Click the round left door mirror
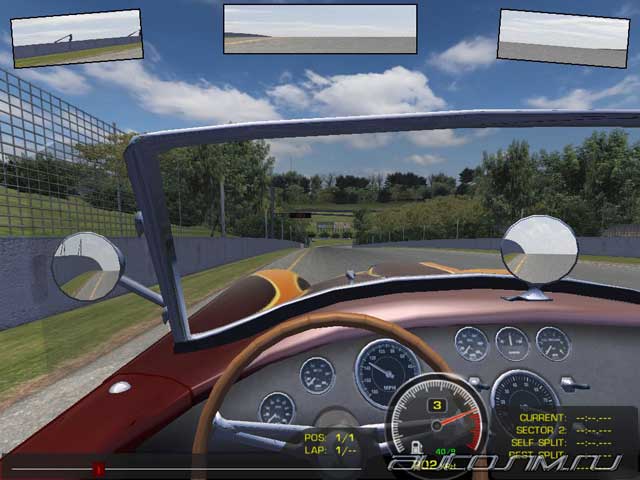 point(87,266)
